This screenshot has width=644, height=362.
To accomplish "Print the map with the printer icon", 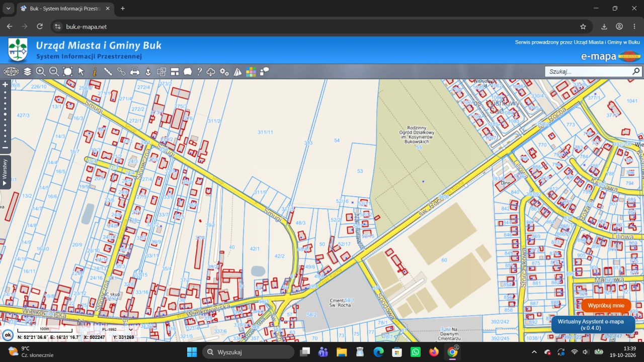I will pyautogui.click(x=135, y=71).
